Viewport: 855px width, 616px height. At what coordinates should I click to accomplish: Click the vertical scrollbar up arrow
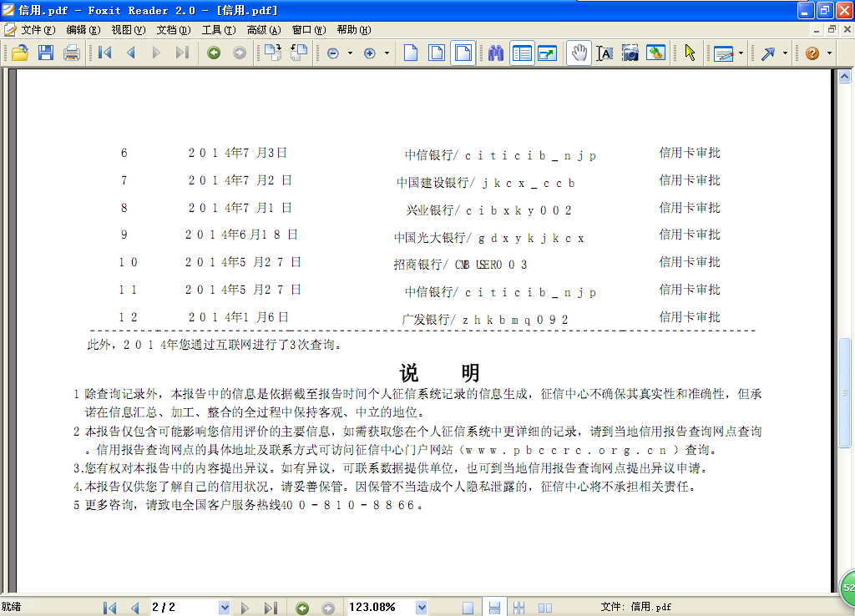[x=845, y=76]
